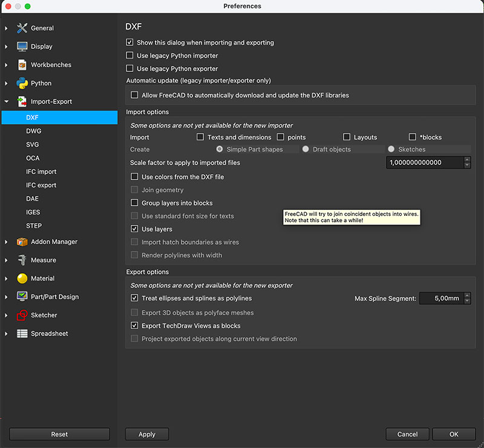Viewport: 484px width, 448px height.
Task: Click the Import-Export document icon
Action: [22, 102]
